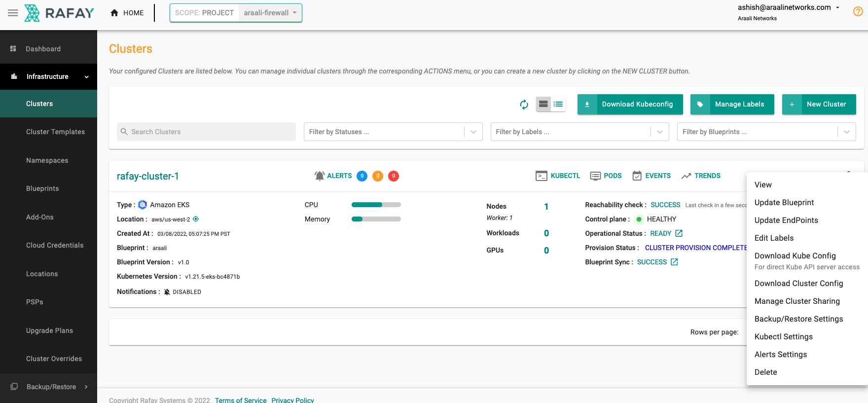Open orange alerts count badge

(378, 176)
